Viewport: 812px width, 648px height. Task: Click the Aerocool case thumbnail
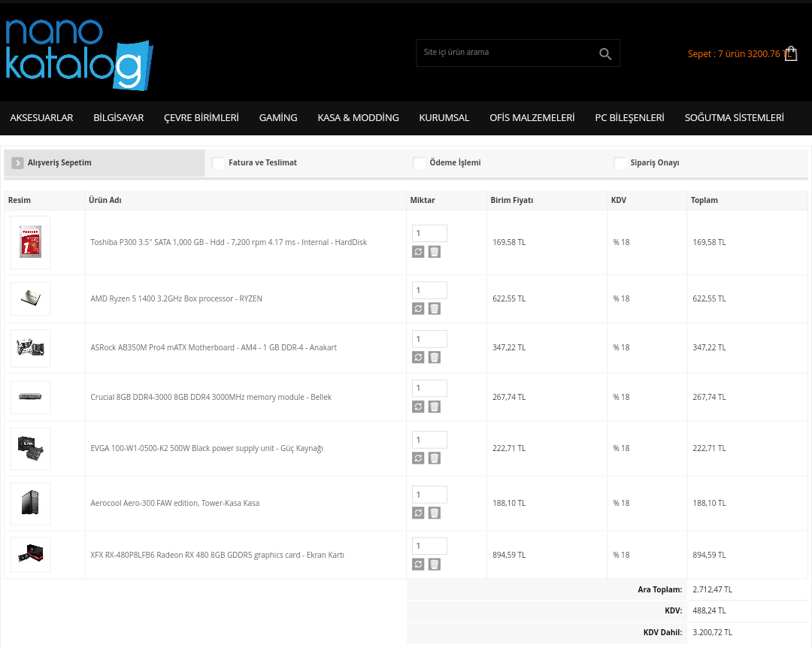click(x=31, y=503)
